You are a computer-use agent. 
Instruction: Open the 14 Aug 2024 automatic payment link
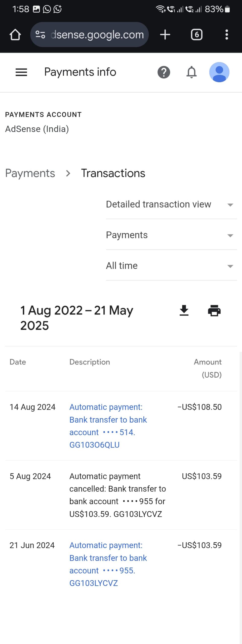[x=108, y=426]
